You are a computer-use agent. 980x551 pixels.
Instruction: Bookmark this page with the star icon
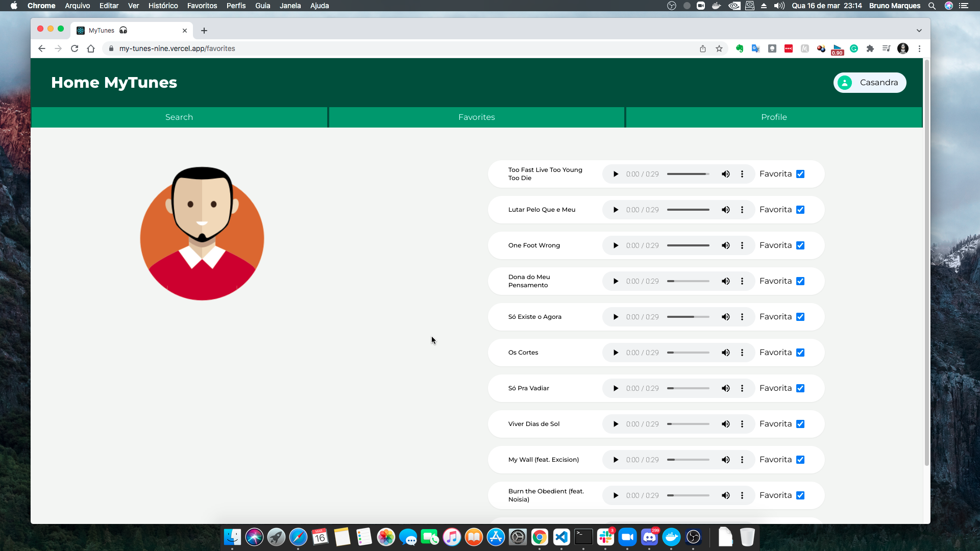click(719, 48)
